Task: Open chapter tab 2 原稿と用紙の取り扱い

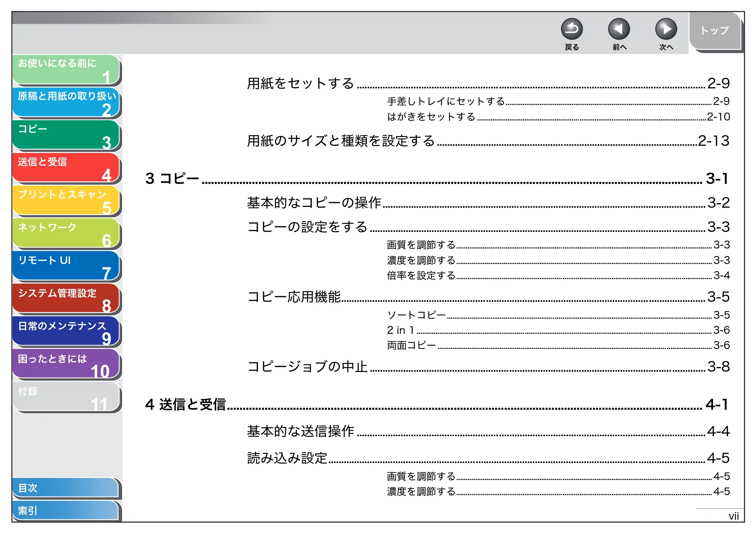Action: coord(66,102)
